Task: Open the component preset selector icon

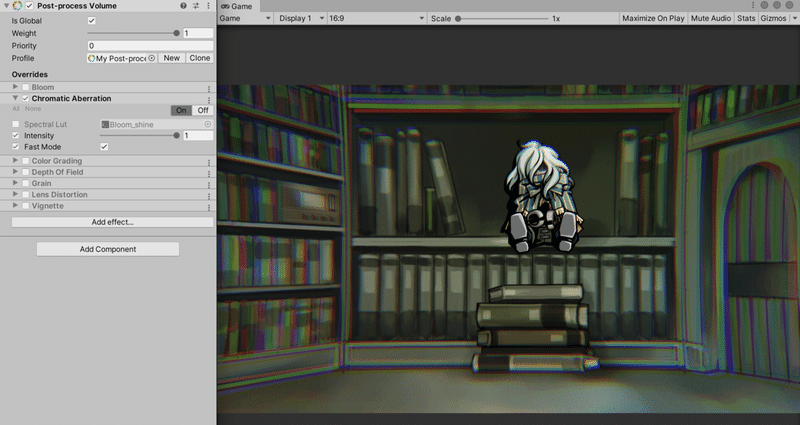Action: point(196,6)
